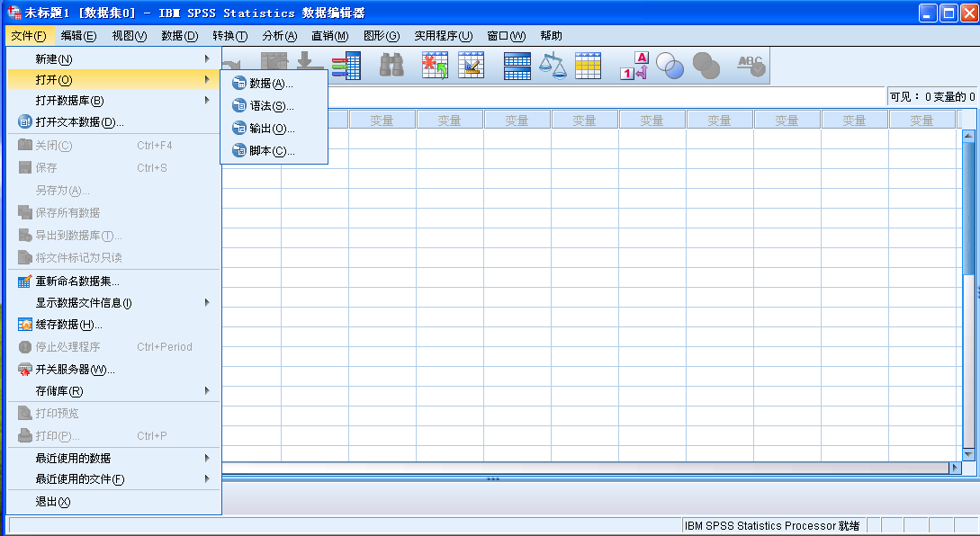Viewport: 980px width, 536px height.
Task: Click the Insert Cases toolbar icon
Action: click(435, 65)
